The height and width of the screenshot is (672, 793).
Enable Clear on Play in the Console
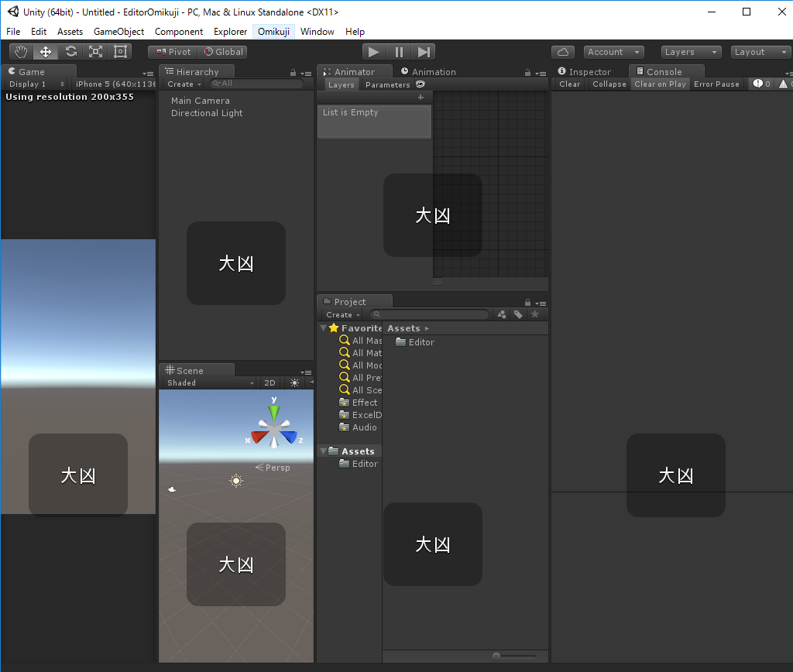(x=658, y=84)
